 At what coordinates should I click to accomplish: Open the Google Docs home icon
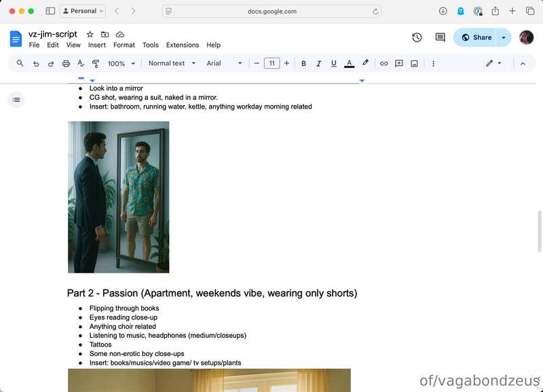pos(16,39)
